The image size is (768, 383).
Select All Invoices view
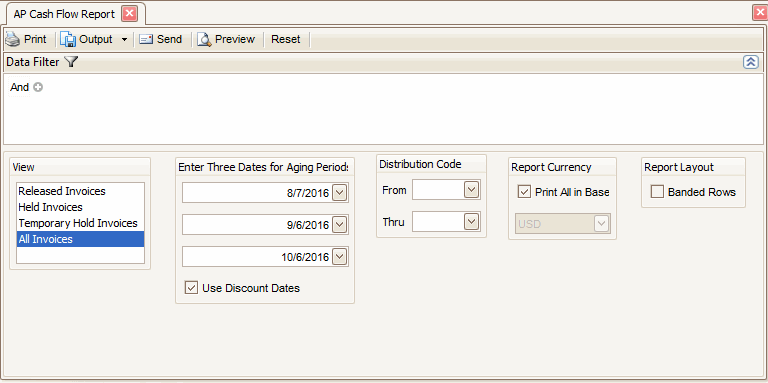pos(80,239)
